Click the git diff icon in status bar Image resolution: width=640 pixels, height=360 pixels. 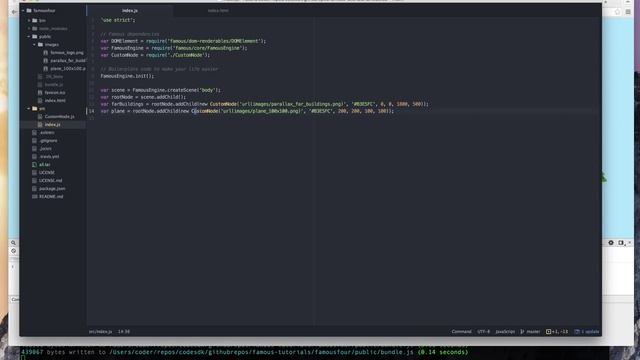pos(549,331)
